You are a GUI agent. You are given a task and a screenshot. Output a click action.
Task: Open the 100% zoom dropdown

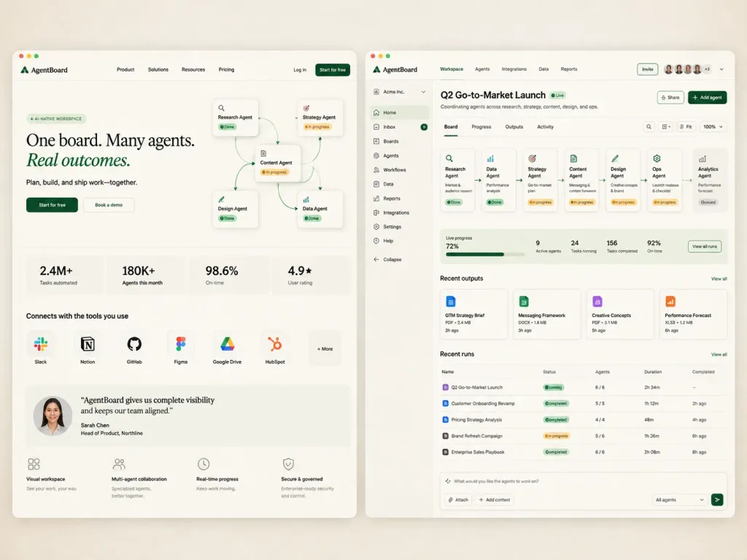pyautogui.click(x=713, y=127)
